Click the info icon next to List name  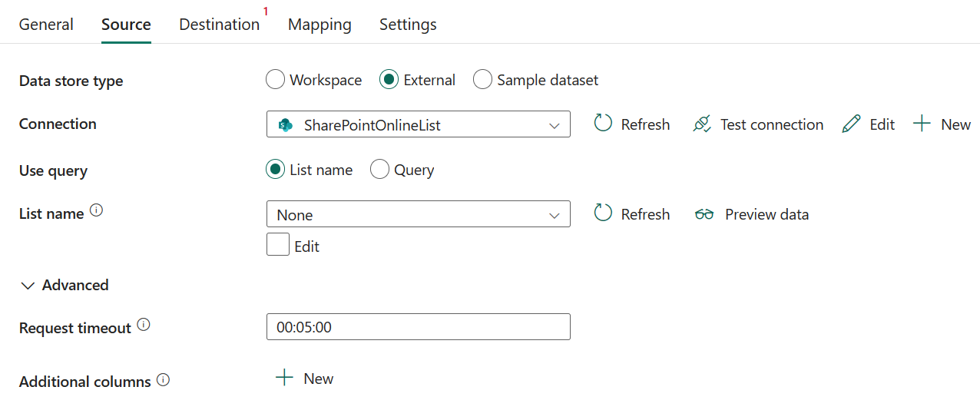[x=96, y=210]
